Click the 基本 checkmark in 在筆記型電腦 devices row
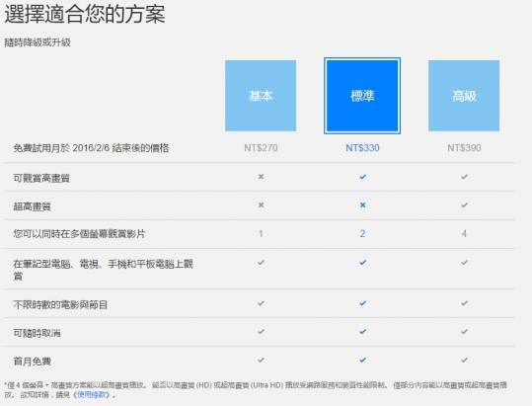Screen dimensions: 532x406 tap(261, 263)
